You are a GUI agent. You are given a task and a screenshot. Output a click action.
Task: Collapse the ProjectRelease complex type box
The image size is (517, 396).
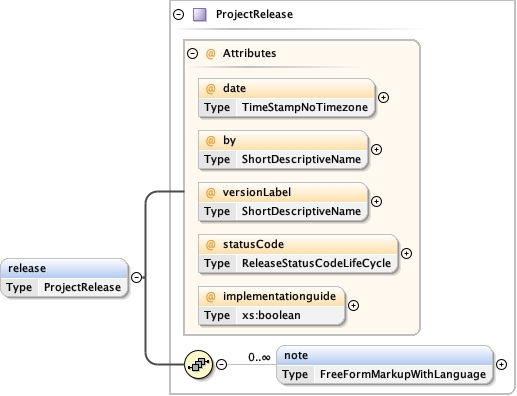(178, 14)
